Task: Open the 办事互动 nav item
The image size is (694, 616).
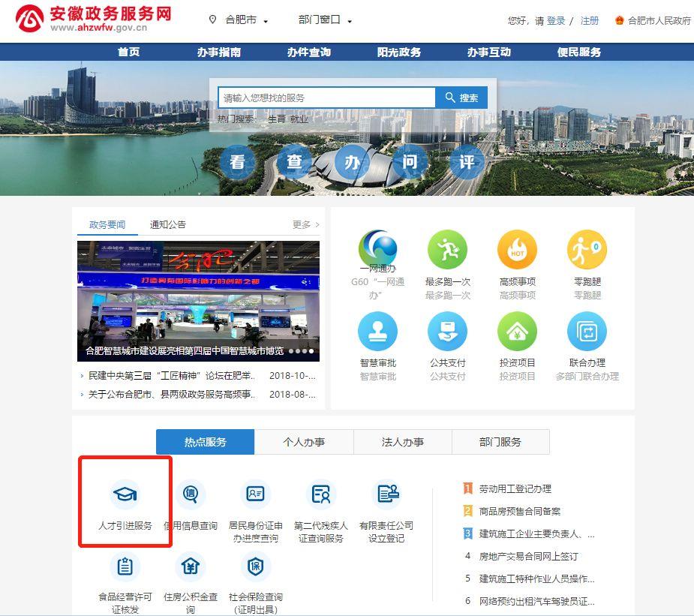Action: (x=489, y=53)
